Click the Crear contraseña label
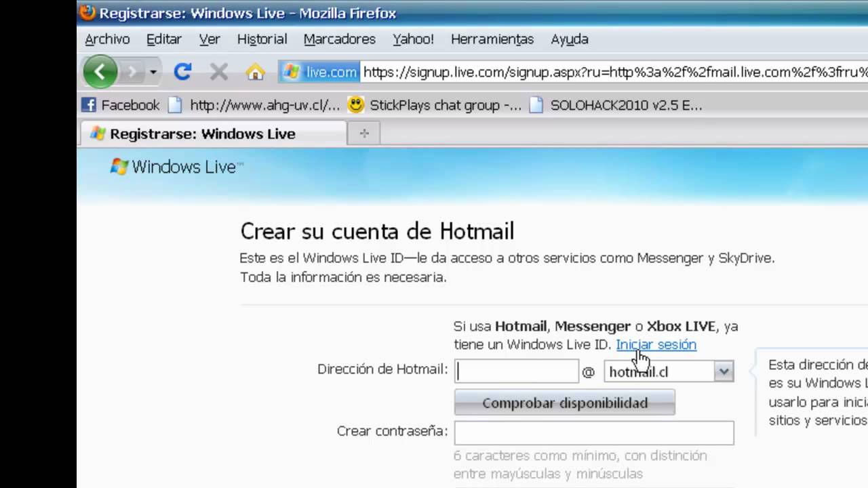This screenshot has width=868, height=488. [392, 431]
